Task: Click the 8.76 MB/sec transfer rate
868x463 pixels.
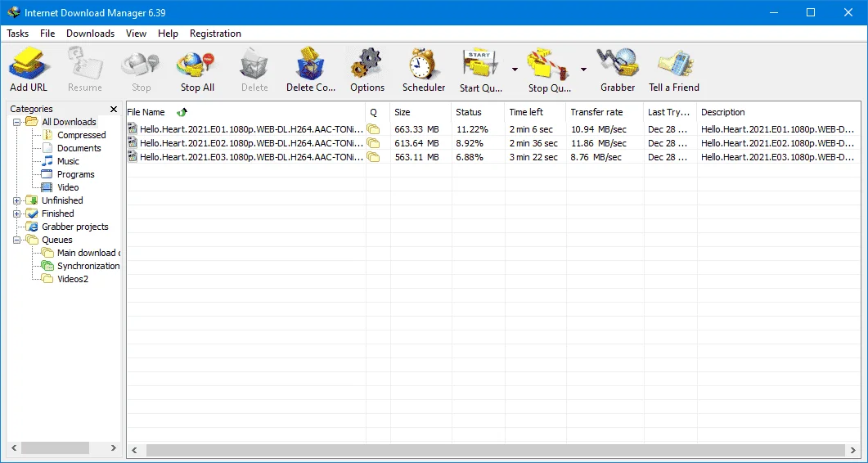Action: pyautogui.click(x=596, y=157)
